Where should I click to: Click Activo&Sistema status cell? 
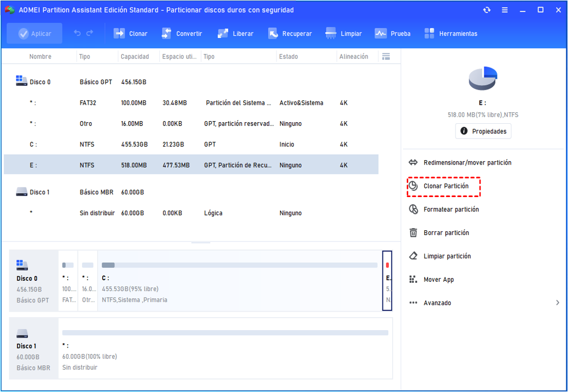301,103
